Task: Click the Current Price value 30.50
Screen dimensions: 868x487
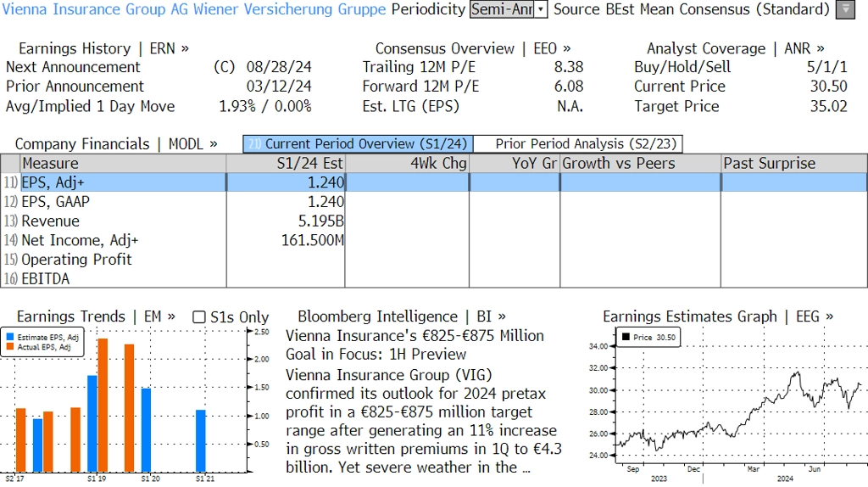Action: coord(829,87)
